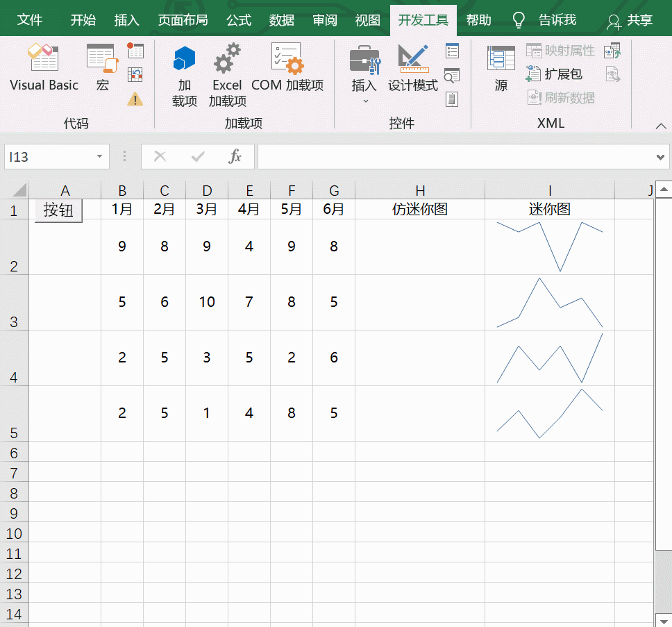Viewport: 672px width, 627px height.
Task: Open the Name Box dropdown
Action: point(99,156)
